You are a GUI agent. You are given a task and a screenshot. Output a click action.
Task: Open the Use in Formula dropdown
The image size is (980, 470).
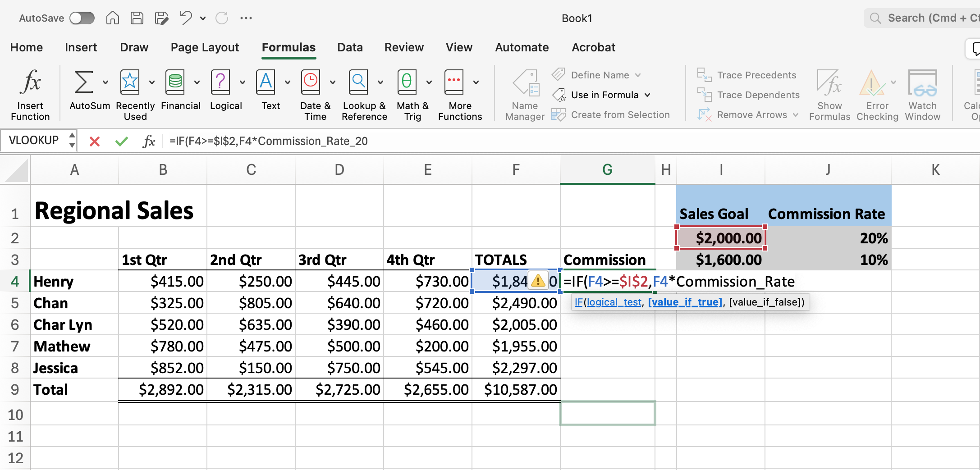(602, 95)
